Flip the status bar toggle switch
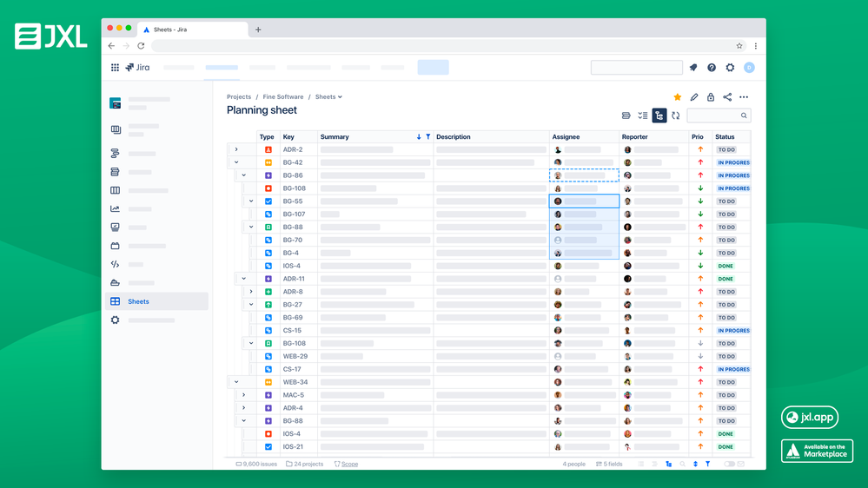This screenshot has width=868, height=488. (x=729, y=465)
